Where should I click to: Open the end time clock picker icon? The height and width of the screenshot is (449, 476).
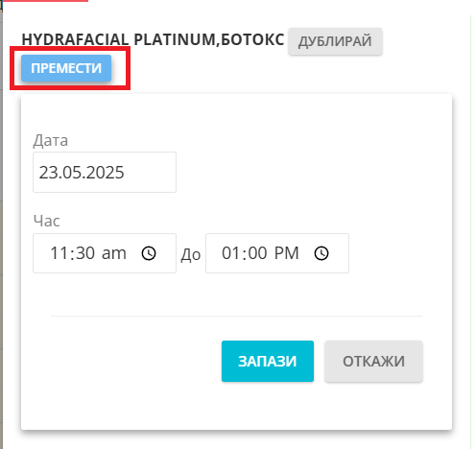pyautogui.click(x=321, y=253)
